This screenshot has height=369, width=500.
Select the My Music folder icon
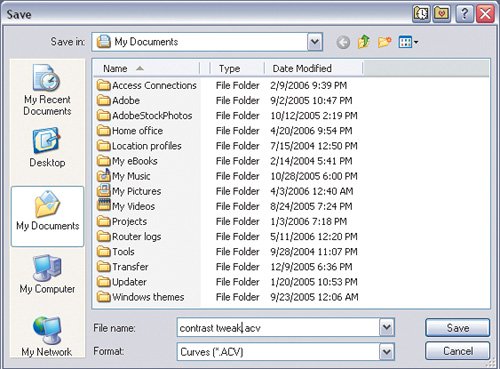click(104, 175)
